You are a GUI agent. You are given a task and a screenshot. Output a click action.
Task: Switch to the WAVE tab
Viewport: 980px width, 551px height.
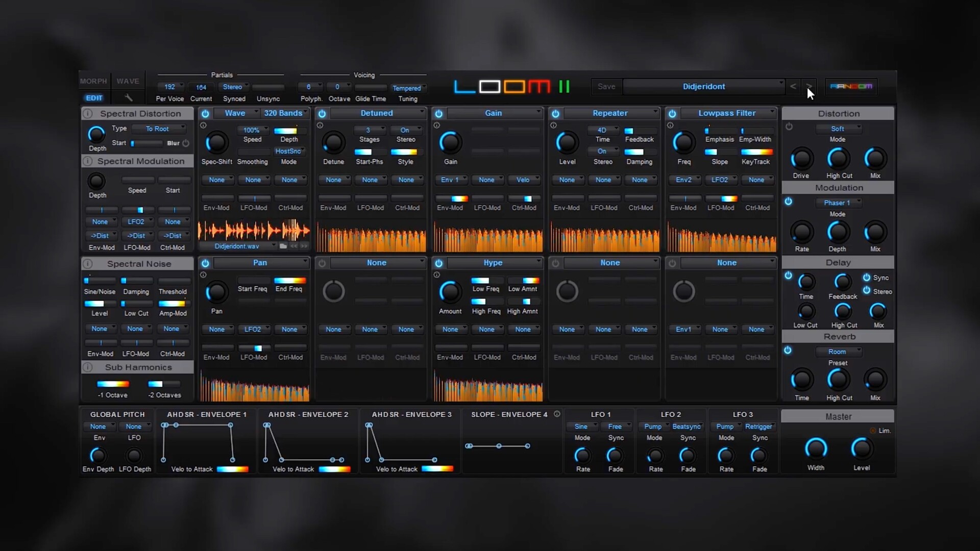[128, 81]
